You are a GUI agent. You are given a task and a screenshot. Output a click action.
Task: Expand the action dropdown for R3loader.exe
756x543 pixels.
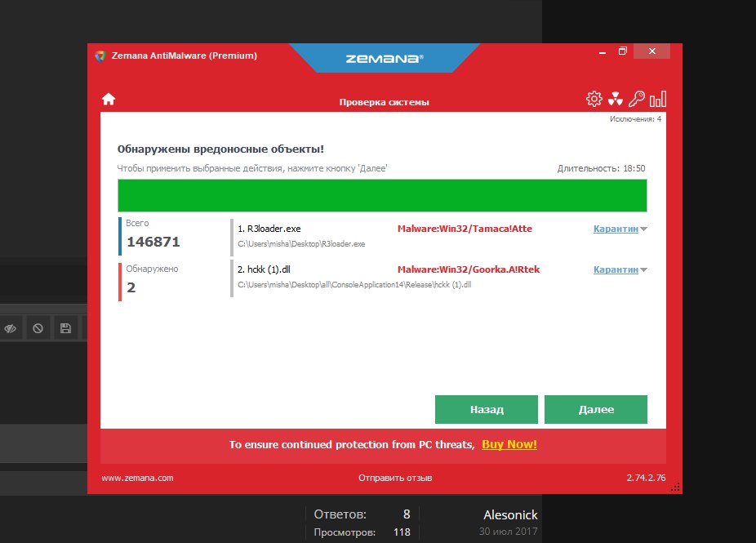pyautogui.click(x=643, y=229)
